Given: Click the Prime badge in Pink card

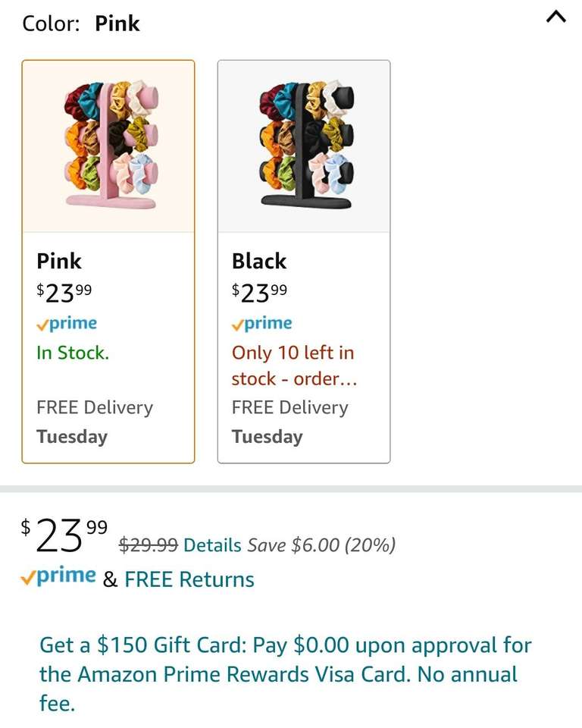Looking at the screenshot, I should point(67,324).
